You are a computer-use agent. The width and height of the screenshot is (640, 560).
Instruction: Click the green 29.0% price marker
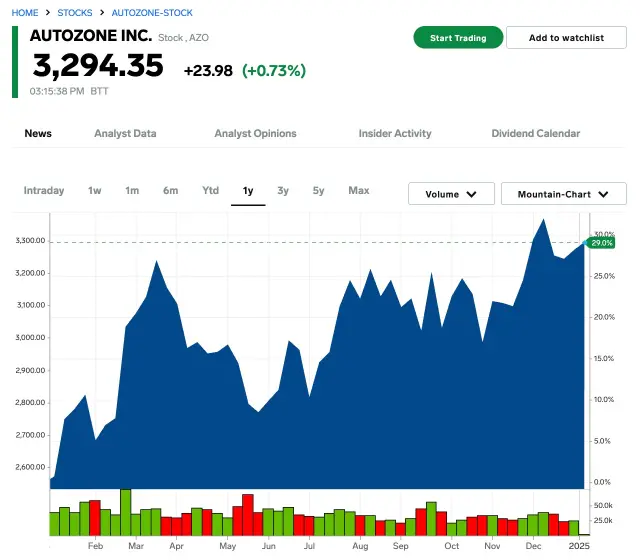coord(601,243)
